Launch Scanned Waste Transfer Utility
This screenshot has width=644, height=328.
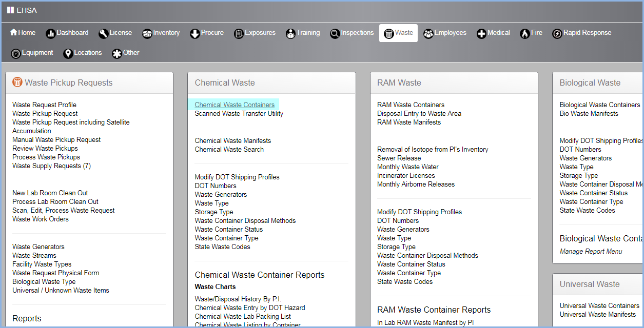coord(239,114)
